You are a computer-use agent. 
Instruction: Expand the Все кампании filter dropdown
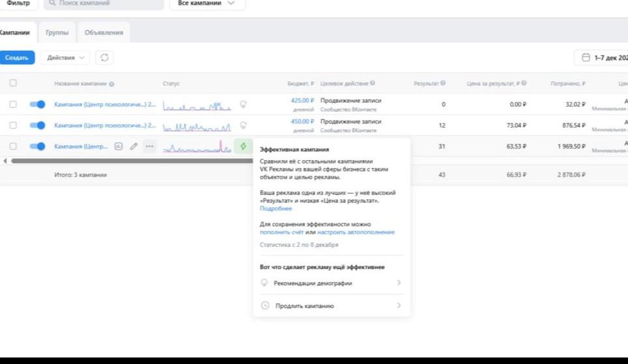(207, 3)
